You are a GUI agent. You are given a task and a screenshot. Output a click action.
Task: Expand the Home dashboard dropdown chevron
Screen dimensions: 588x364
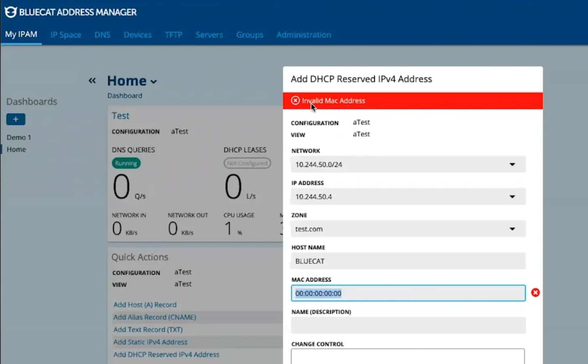154,82
